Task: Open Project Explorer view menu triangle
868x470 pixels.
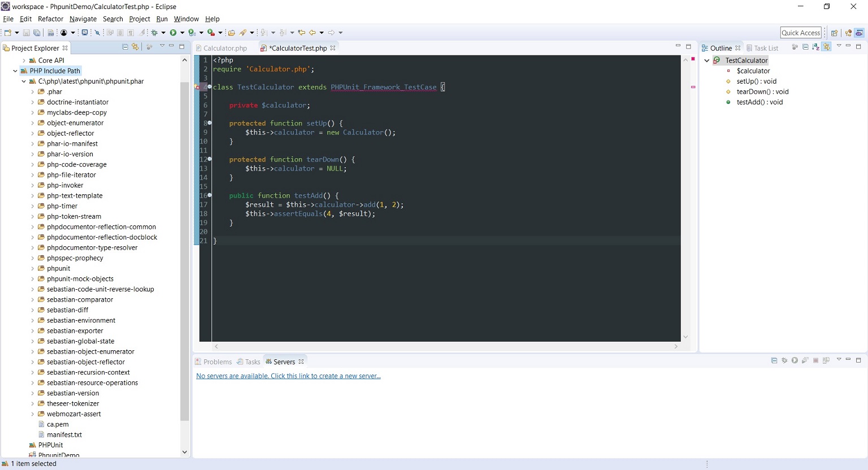Action: coord(162,46)
